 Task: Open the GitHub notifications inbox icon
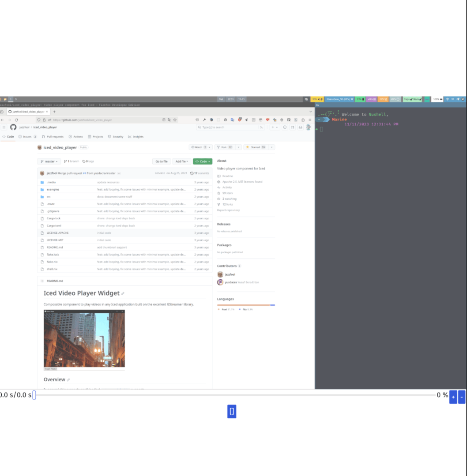(300, 127)
